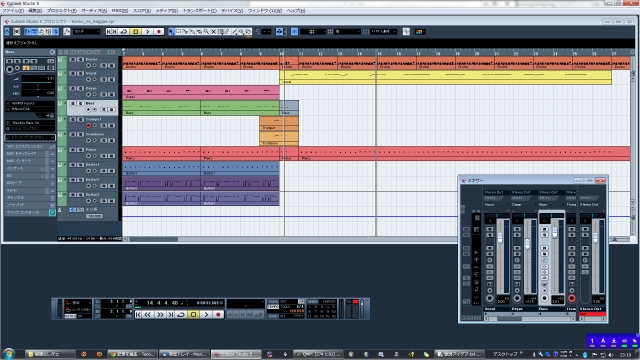
Task: Expand the VST Expression inspector section
Action: 30,146
